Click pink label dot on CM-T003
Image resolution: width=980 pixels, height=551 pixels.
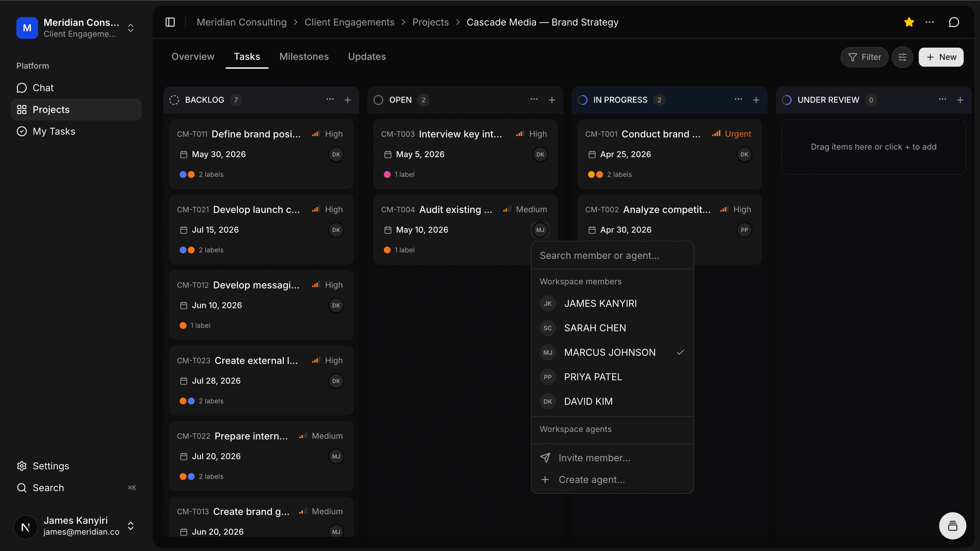[387, 174]
